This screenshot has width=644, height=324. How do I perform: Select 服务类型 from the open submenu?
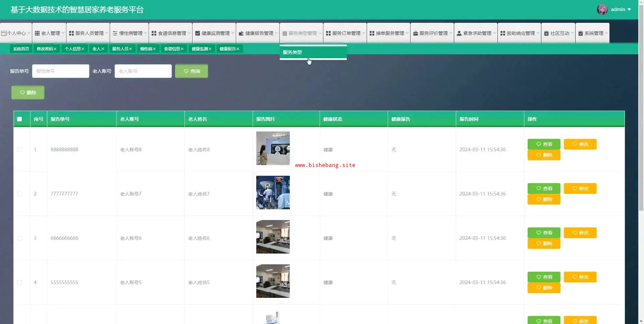[292, 52]
